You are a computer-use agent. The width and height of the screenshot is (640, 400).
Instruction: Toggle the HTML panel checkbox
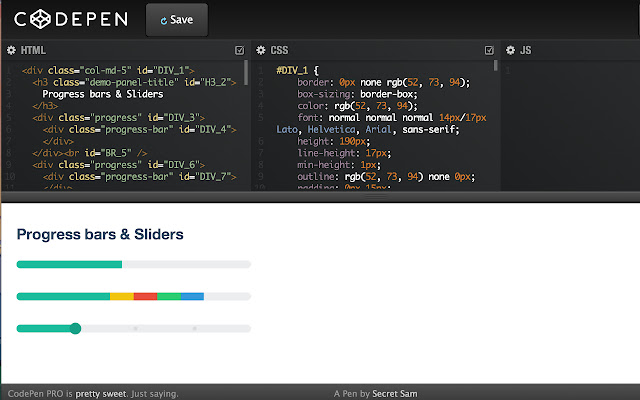239,49
